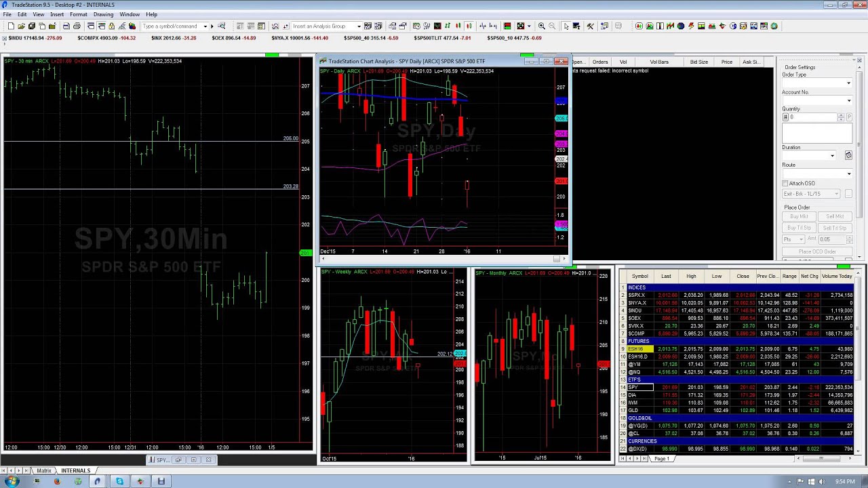The width and height of the screenshot is (868, 488).
Task: Click the Place OCO Order button
Action: pyautogui.click(x=817, y=251)
